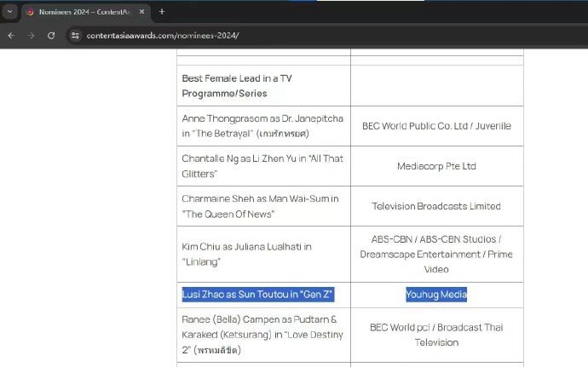The width and height of the screenshot is (588, 367).
Task: Select the Mediacorp Pte Ltd cell
Action: pos(436,166)
